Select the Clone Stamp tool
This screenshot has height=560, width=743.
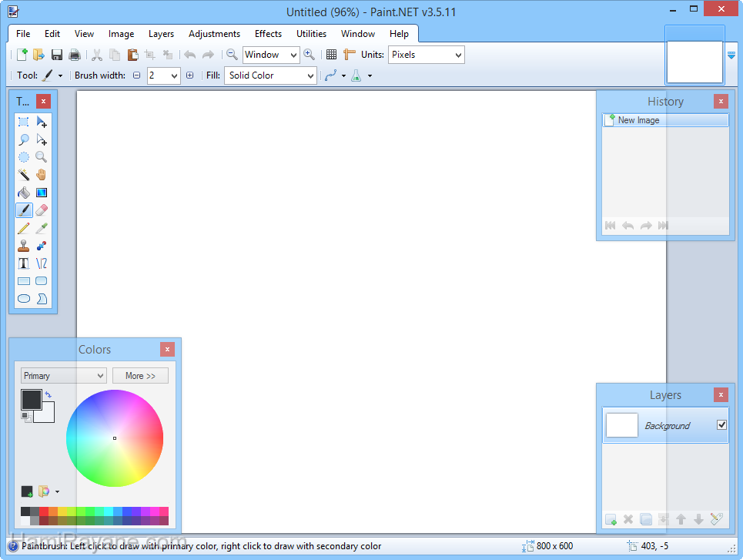23,246
